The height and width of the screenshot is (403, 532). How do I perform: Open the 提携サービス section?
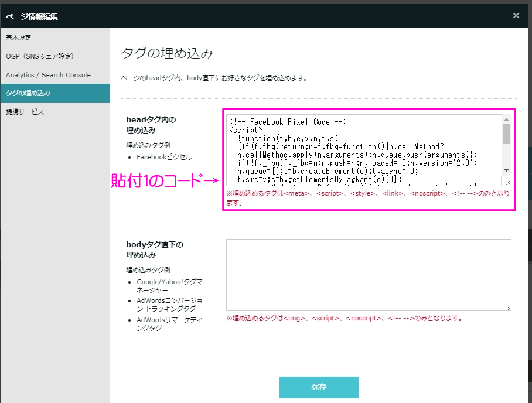coord(25,112)
